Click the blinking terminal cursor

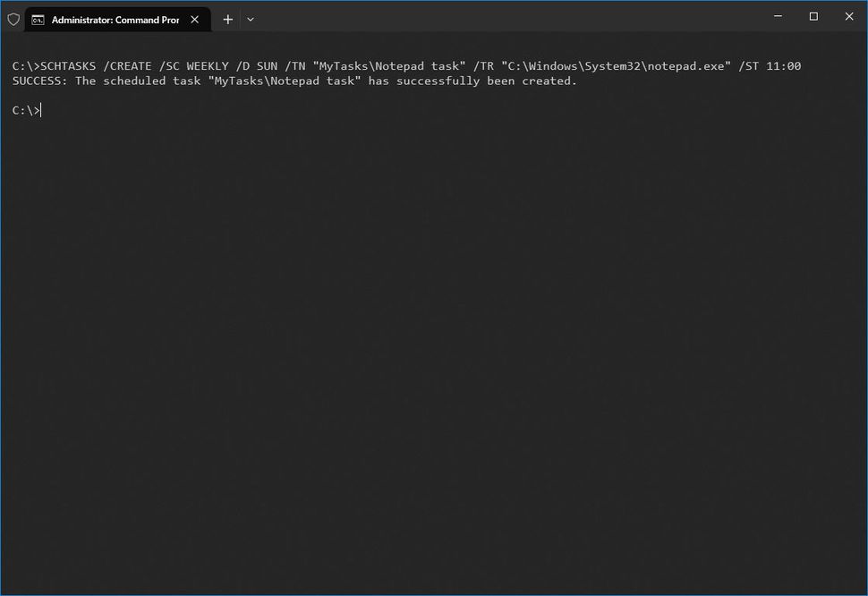[38, 109]
